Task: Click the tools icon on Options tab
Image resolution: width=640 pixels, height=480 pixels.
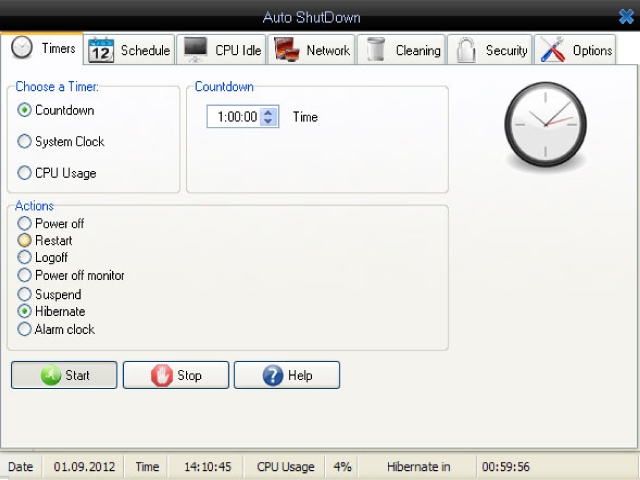Action: click(553, 49)
